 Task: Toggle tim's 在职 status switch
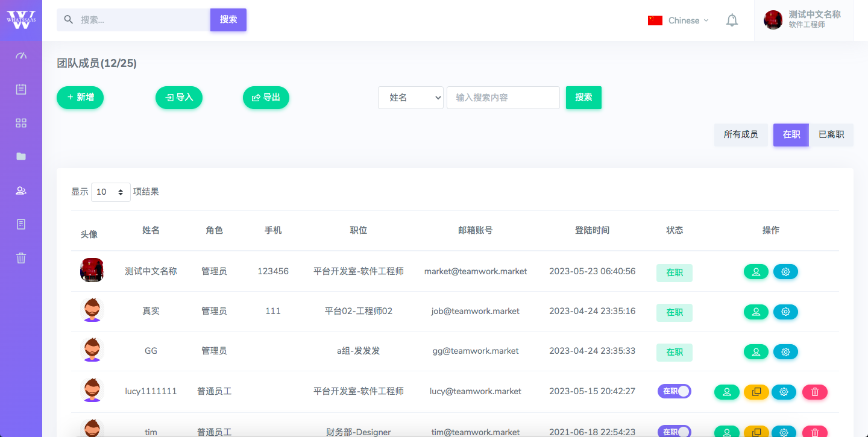click(675, 430)
